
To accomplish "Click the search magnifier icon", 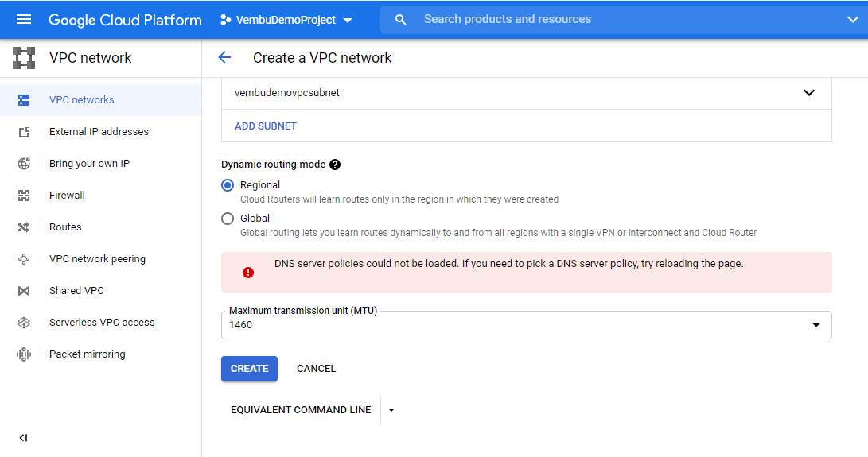I will point(400,20).
